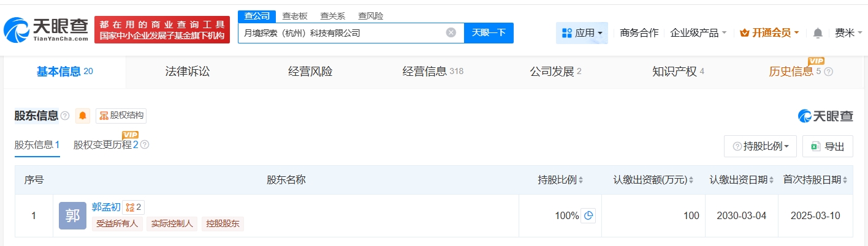The width and height of the screenshot is (868, 246).
Task: Click the 受益所有人 tag
Action: [117, 224]
